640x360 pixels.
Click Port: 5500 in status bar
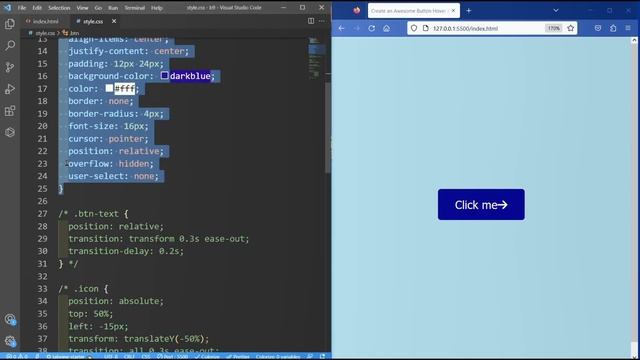[173, 357]
